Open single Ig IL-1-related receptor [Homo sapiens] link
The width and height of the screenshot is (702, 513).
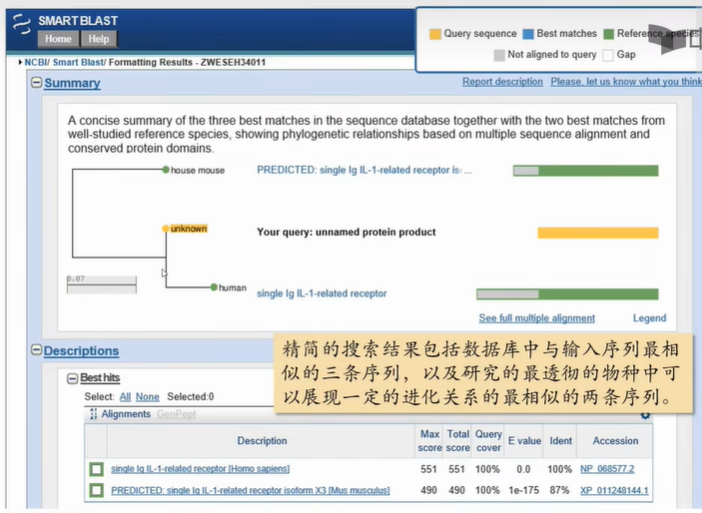point(200,469)
